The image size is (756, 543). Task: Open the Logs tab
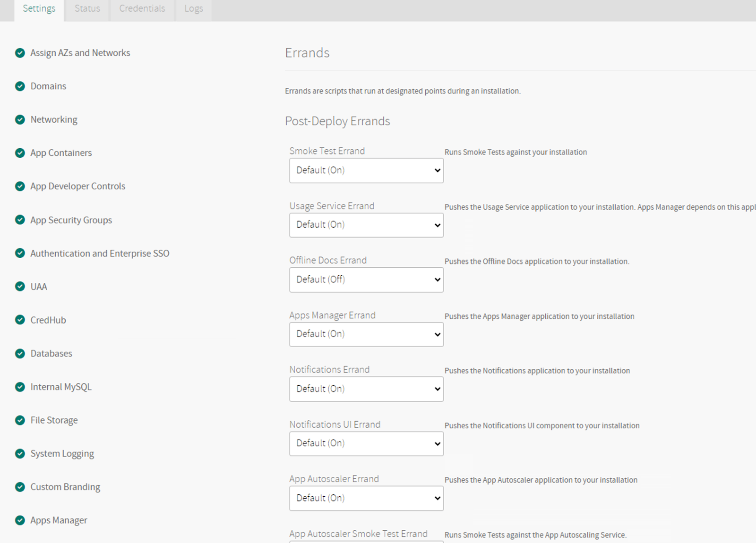pos(194,9)
